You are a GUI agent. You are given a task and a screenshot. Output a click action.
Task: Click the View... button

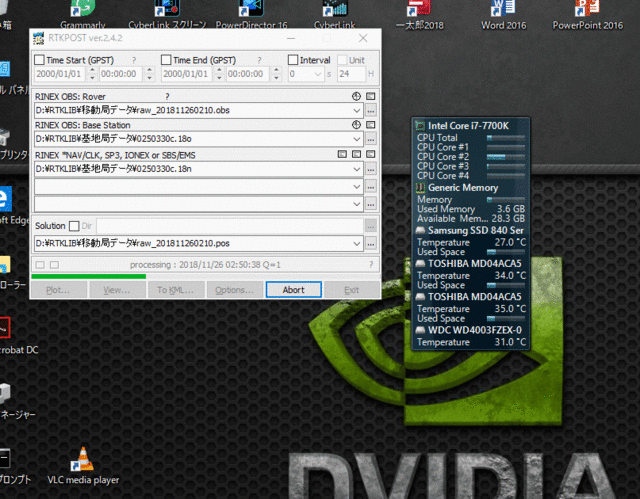[x=117, y=290]
